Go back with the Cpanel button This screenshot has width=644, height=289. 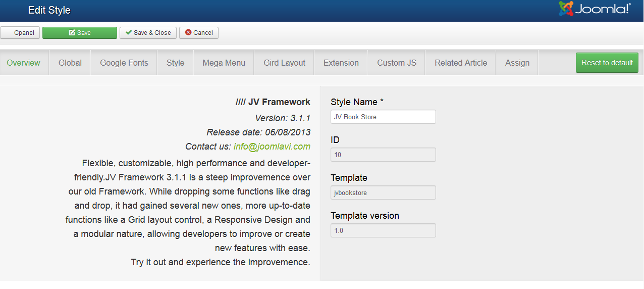tap(20, 33)
